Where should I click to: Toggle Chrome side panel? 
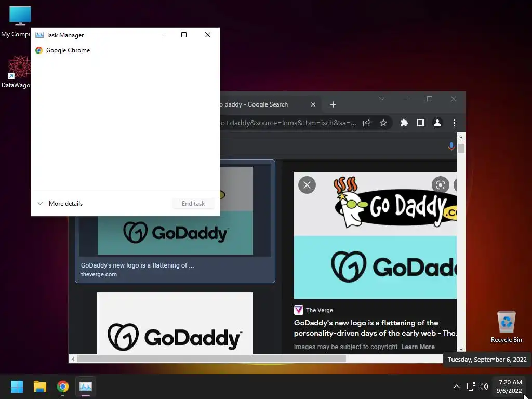(x=421, y=123)
